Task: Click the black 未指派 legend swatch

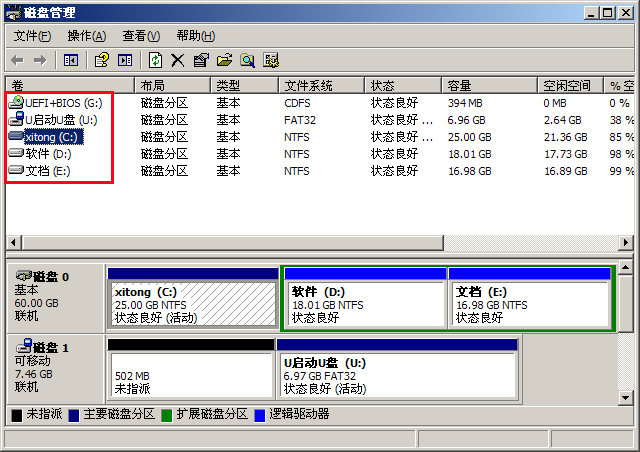Action: tap(17, 416)
